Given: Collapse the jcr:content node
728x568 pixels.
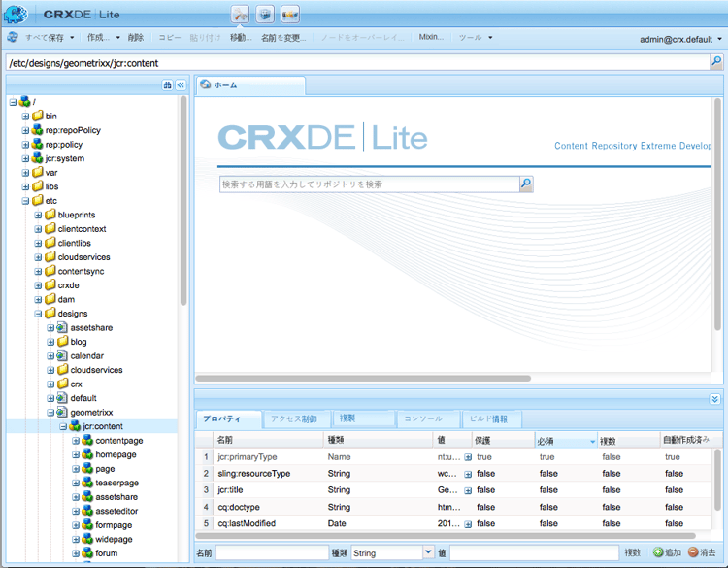Looking at the screenshot, I should [63, 427].
